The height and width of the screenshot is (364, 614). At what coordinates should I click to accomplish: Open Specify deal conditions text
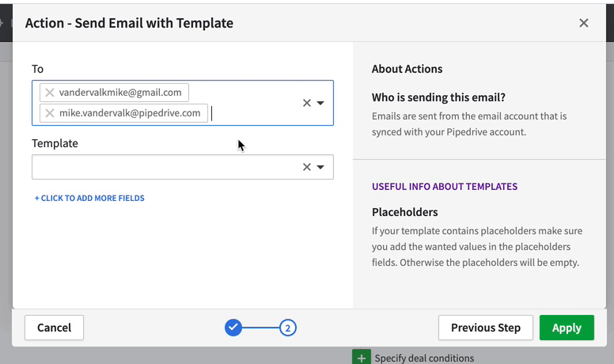point(424,358)
